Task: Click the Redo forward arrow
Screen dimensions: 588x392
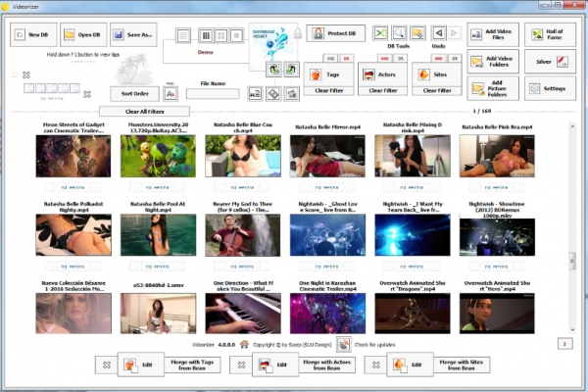Action: coord(454,33)
